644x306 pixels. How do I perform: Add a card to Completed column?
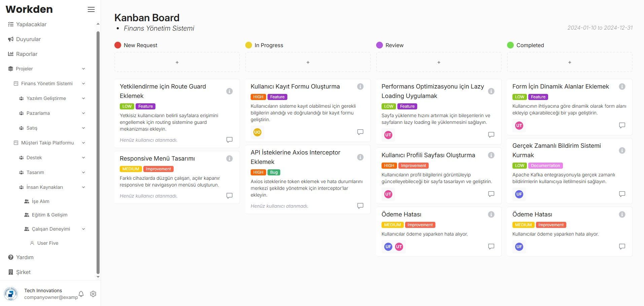pos(569,62)
